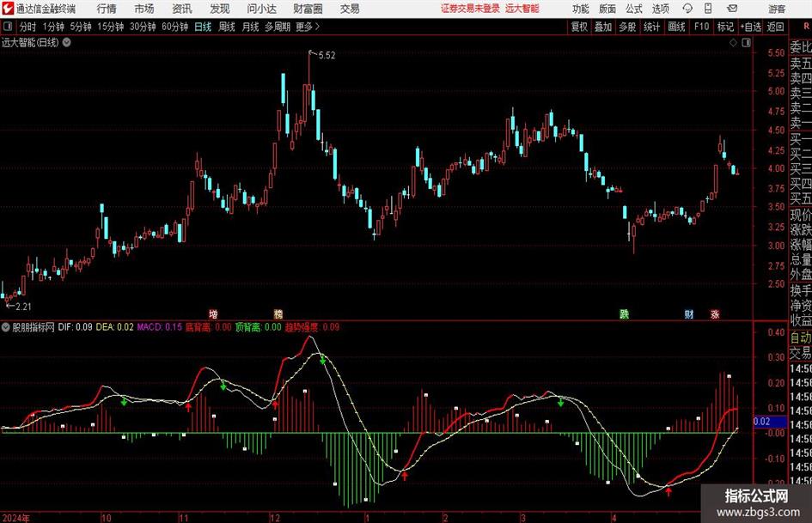Click the red R label at top right
Screen dimensions: 812x523
(806, 27)
